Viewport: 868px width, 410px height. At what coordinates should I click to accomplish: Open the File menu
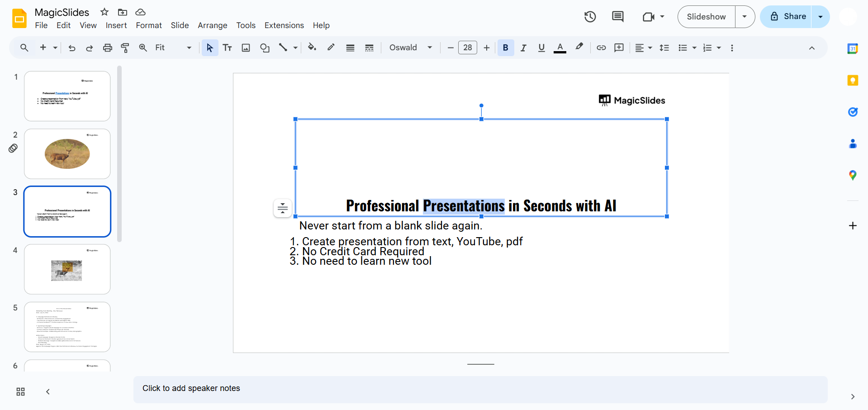click(41, 25)
